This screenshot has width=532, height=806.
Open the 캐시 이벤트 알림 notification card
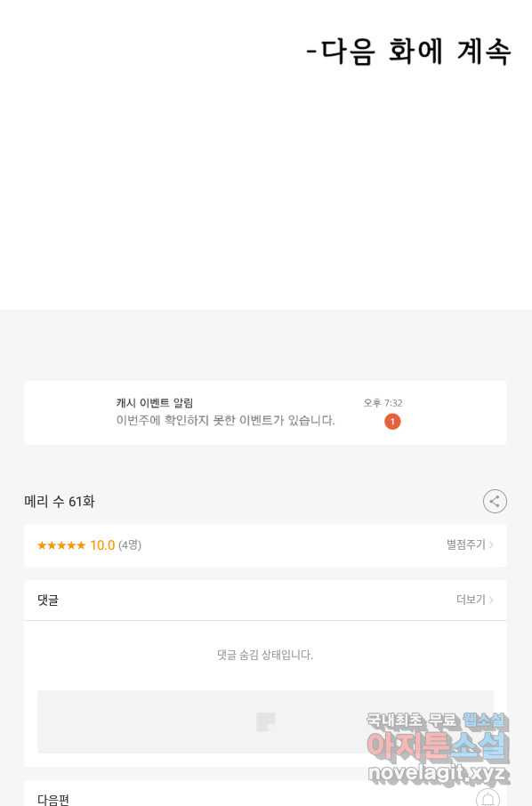pyautogui.click(x=265, y=412)
